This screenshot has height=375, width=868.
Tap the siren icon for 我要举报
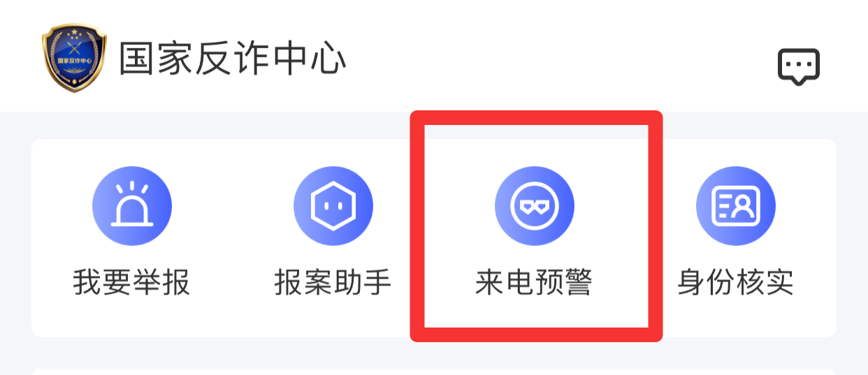(132, 206)
